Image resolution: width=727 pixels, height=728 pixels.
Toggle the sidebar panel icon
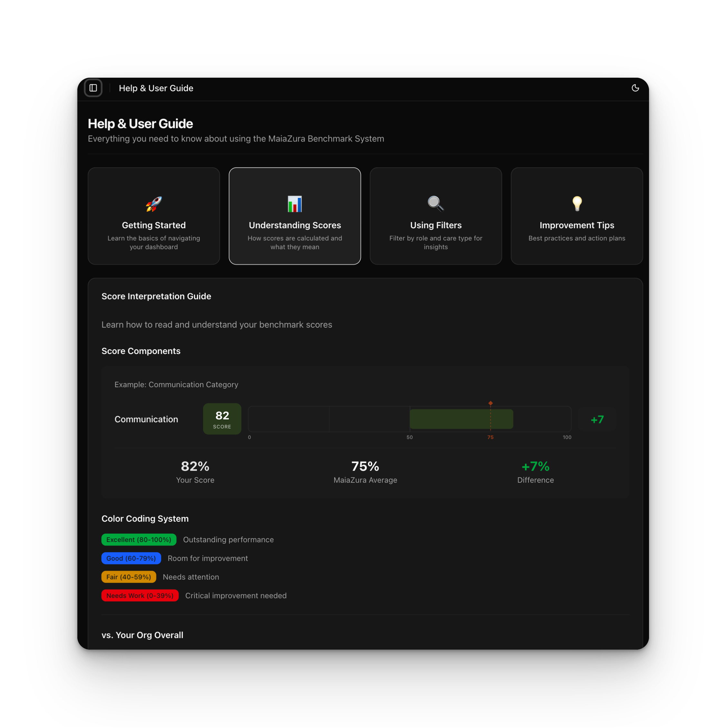pyautogui.click(x=93, y=88)
